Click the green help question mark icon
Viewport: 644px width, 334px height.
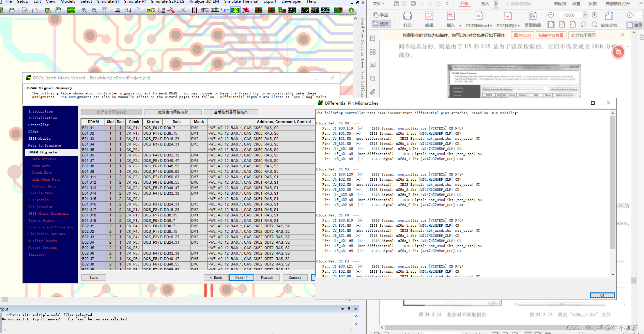351,10
